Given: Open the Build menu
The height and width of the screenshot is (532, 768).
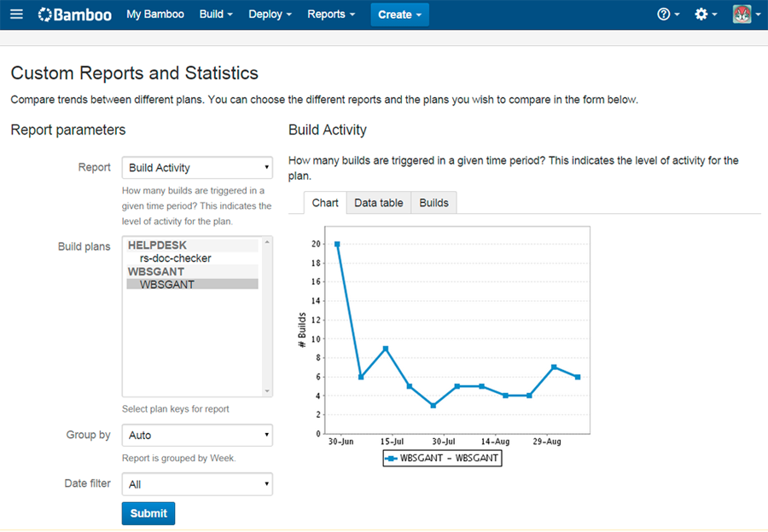Looking at the screenshot, I should pyautogui.click(x=216, y=14).
